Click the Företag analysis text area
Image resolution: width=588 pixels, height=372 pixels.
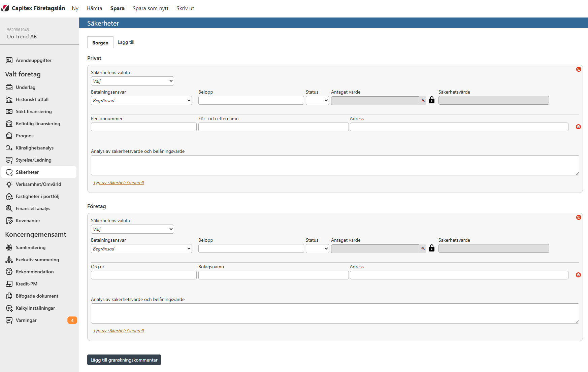point(335,313)
